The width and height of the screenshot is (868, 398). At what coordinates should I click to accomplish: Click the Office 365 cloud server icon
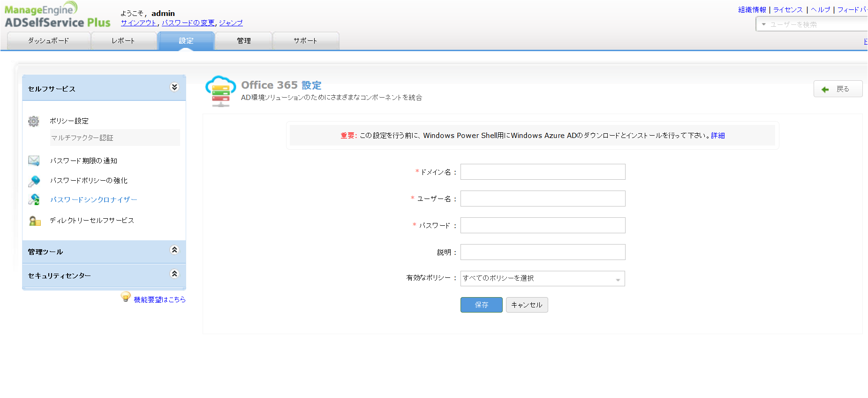pos(220,91)
